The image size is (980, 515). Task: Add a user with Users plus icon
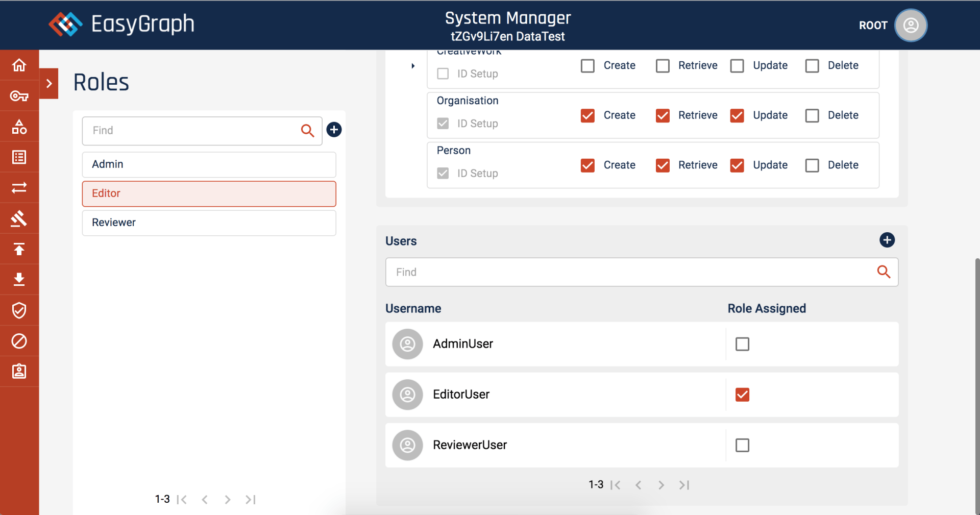tap(887, 240)
